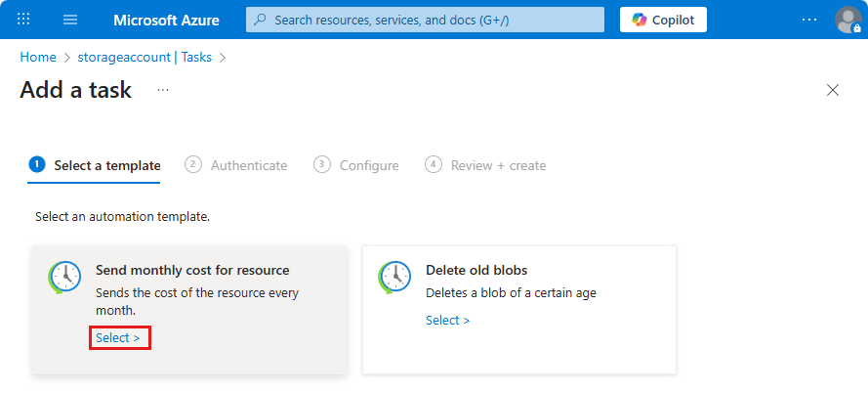Open the hamburger portal menu
Screen dimensions: 868x393
(x=70, y=20)
